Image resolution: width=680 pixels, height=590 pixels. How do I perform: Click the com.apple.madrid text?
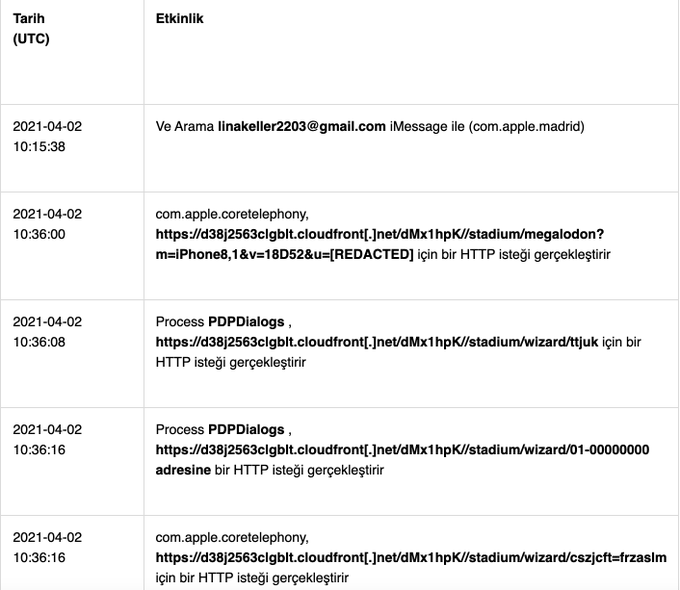[526, 126]
